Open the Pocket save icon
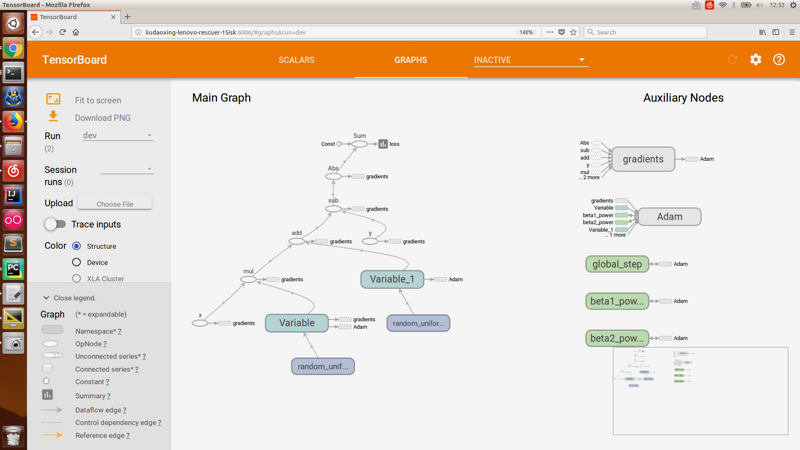This screenshot has width=800, height=450. click(561, 32)
